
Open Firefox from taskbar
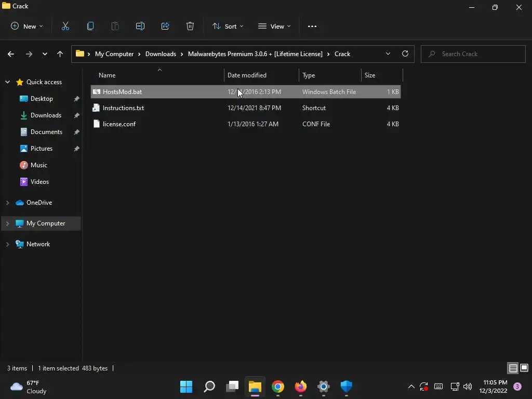tap(301, 387)
